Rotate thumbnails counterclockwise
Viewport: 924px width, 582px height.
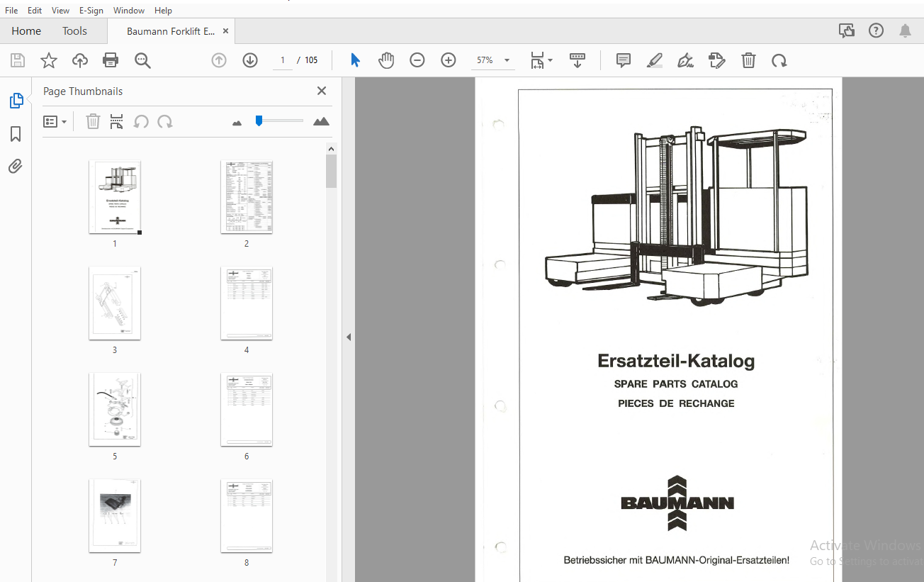click(141, 122)
